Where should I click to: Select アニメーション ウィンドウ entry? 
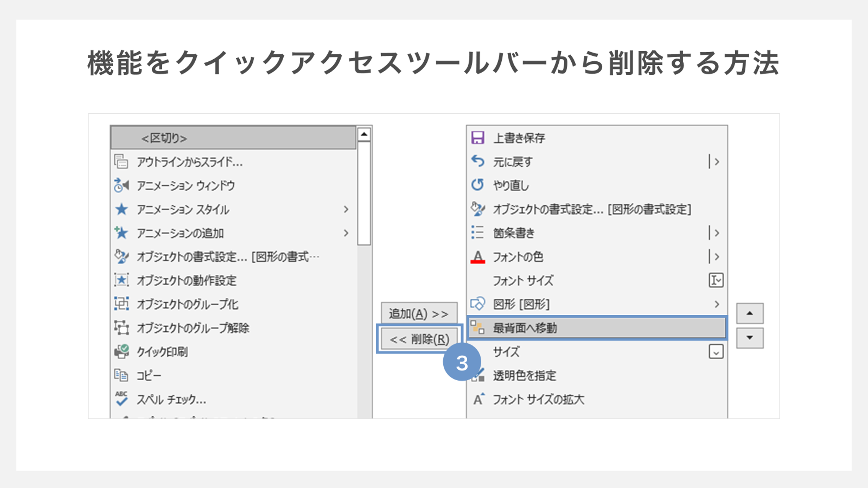tap(234, 186)
